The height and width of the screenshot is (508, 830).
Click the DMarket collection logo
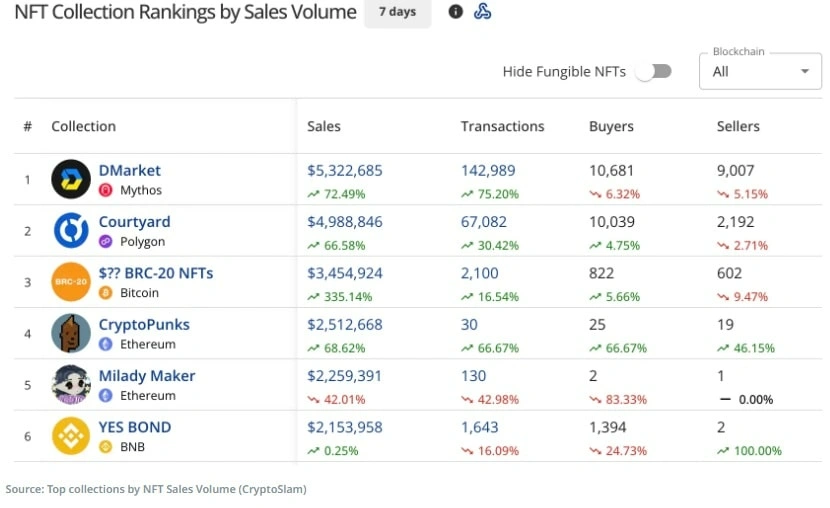[x=71, y=179]
